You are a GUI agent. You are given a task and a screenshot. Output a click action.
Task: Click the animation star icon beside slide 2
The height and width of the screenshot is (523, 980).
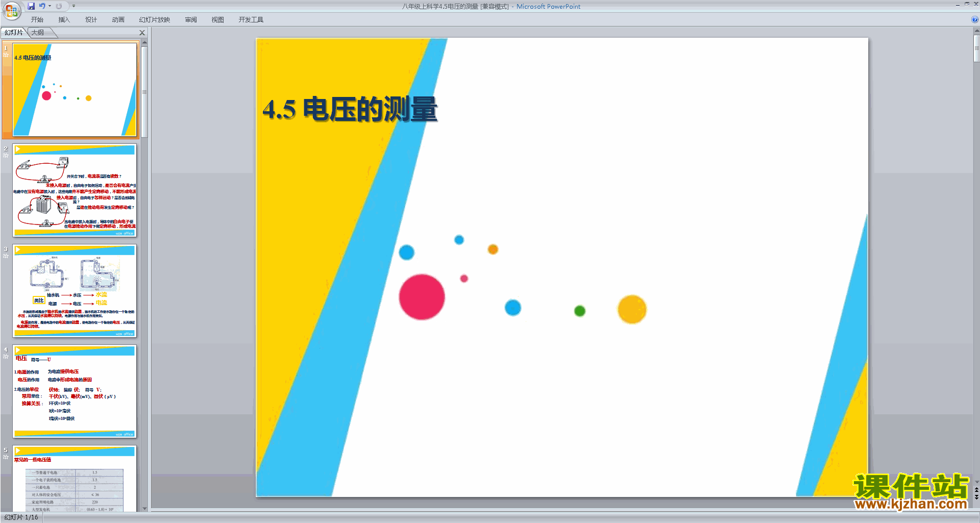click(6, 155)
